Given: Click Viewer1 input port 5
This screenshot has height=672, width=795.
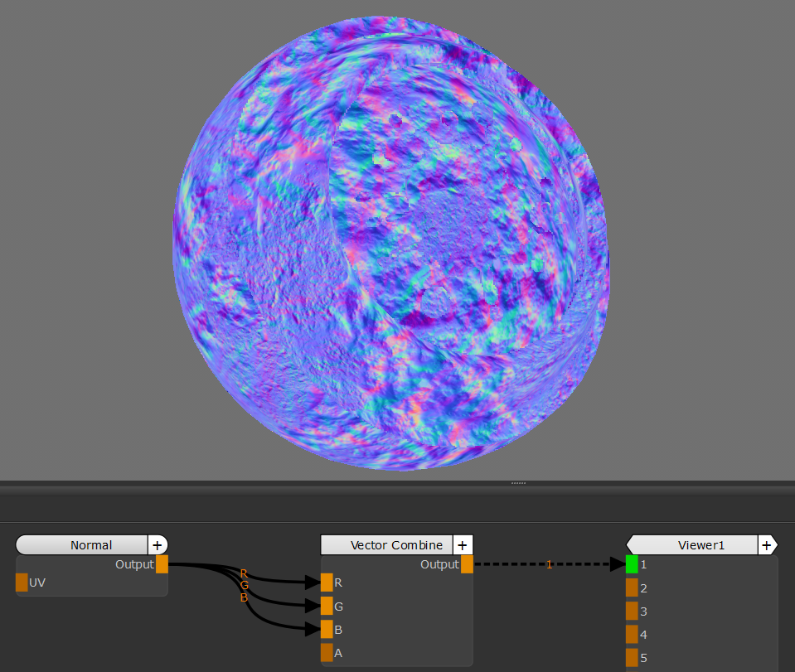Looking at the screenshot, I should pos(632,657).
